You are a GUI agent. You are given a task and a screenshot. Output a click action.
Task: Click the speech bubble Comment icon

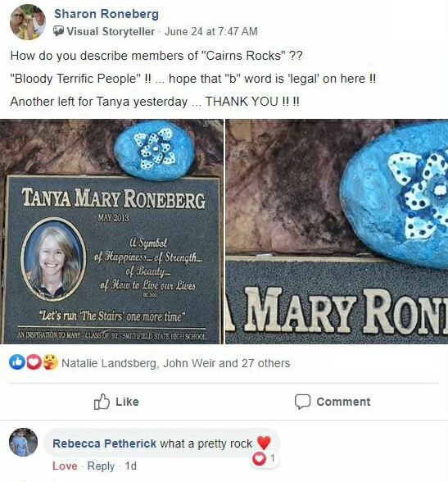[302, 402]
